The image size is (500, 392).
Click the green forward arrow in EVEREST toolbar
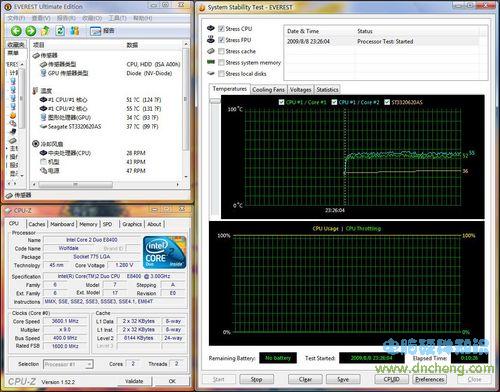31,31
